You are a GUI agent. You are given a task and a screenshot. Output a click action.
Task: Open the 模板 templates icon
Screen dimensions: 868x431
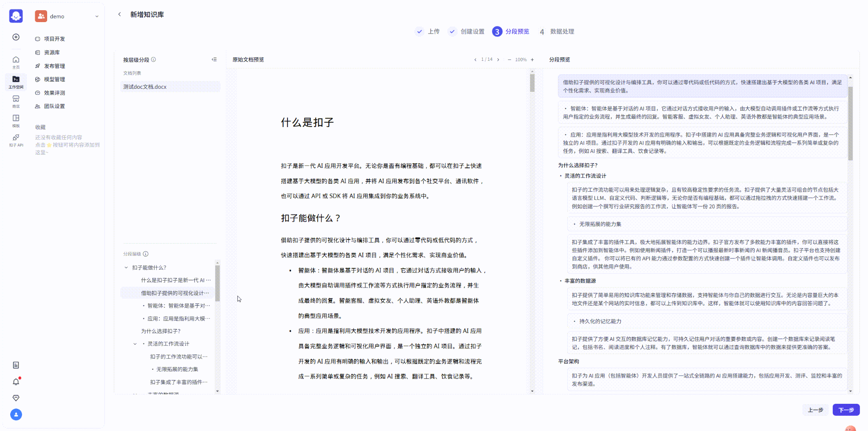(16, 120)
